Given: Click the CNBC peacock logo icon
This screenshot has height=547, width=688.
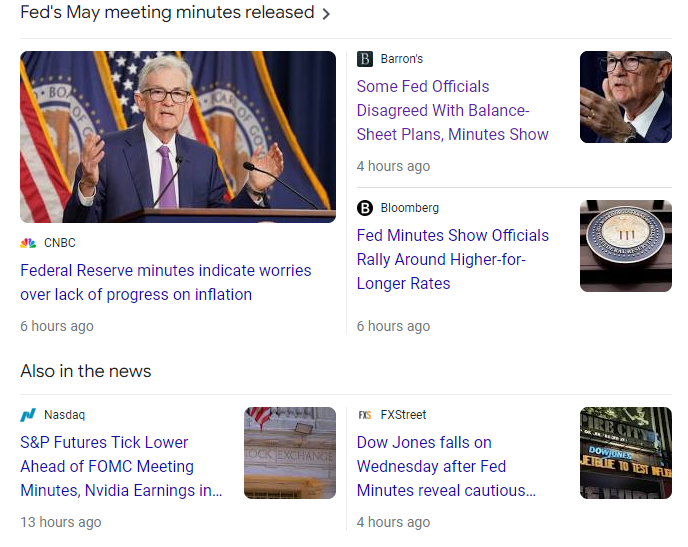Looking at the screenshot, I should 28,243.
